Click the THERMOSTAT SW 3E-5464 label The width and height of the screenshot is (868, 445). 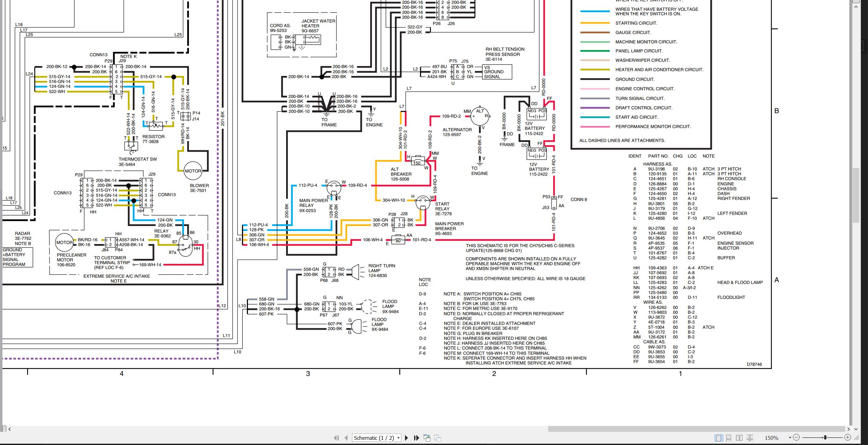tap(137, 162)
